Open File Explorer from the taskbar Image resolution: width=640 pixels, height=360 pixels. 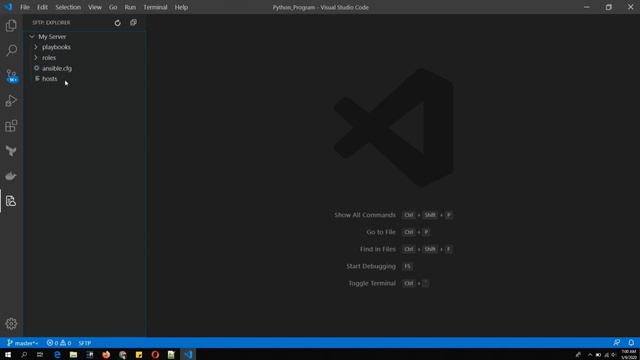(x=73, y=355)
